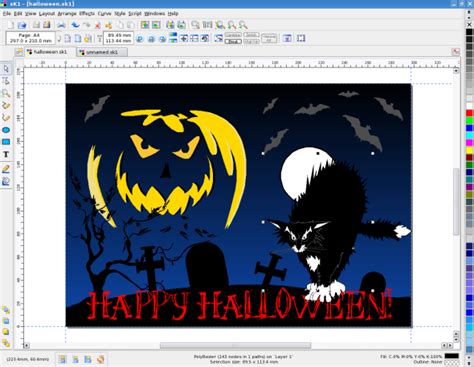Open the Page A4 format dropdown
474x367 pixels.
point(30,38)
